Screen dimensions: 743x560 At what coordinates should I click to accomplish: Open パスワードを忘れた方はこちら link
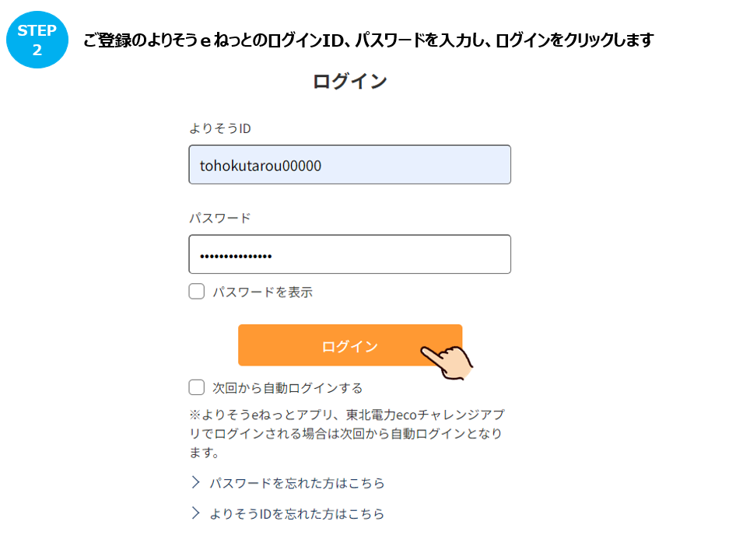[x=296, y=483]
